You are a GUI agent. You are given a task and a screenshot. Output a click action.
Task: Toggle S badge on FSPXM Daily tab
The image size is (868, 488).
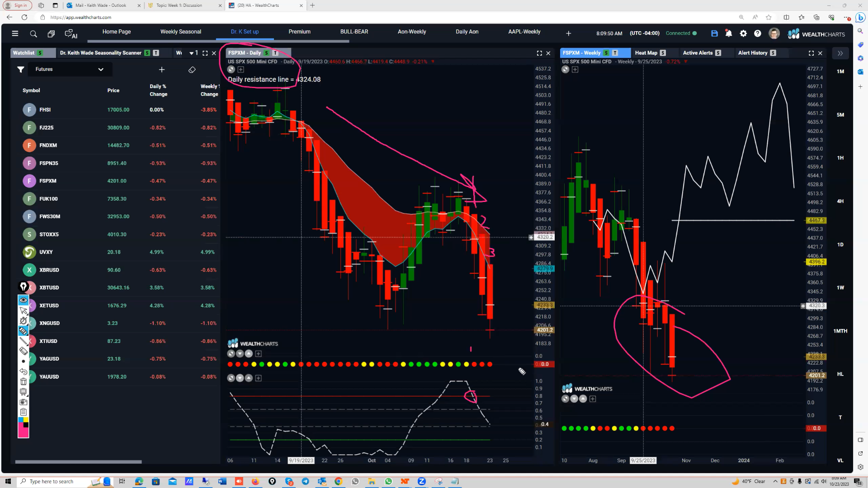click(x=266, y=53)
